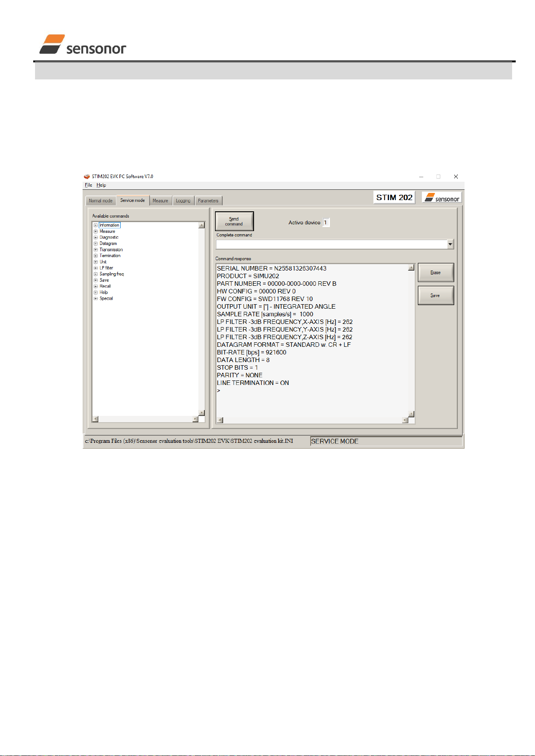Click the "PARITY = NONE" response line
Viewport: 535px width, 756px height.
click(x=240, y=375)
